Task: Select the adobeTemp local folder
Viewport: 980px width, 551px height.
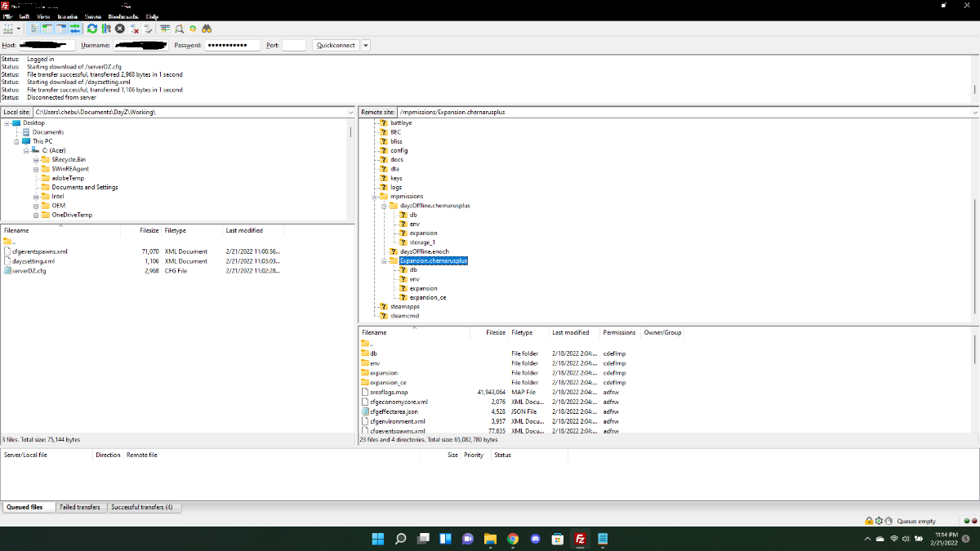Action: tap(68, 178)
